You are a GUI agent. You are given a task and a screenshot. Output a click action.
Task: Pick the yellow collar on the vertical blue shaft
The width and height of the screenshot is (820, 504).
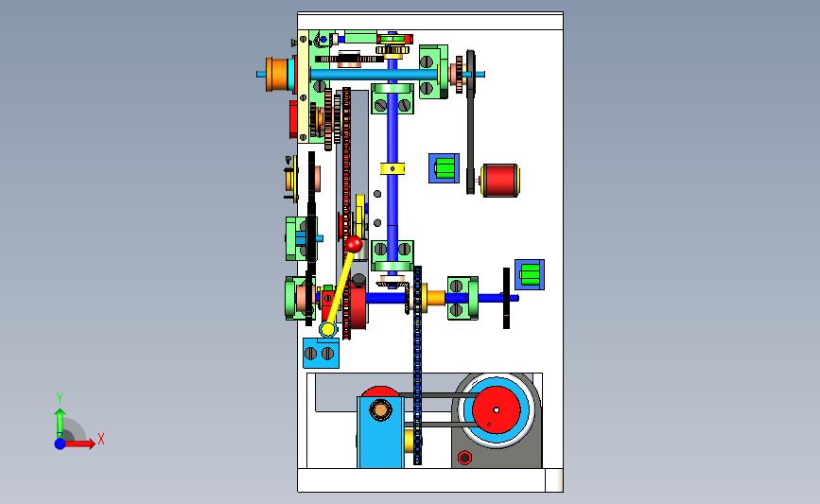(393, 169)
